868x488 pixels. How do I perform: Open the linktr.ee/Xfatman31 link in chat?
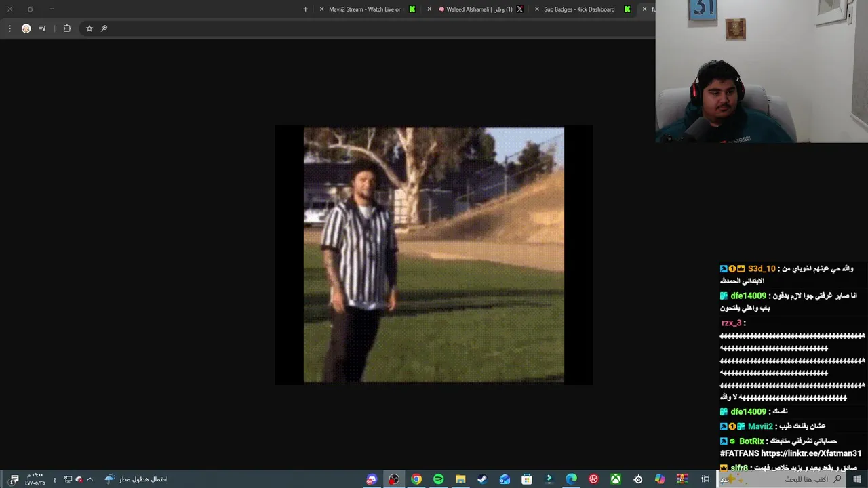pos(811,453)
